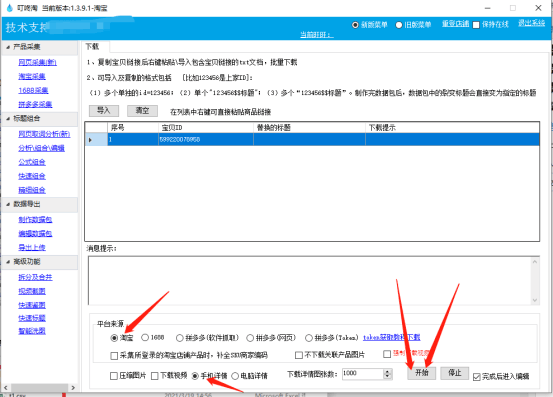The width and height of the screenshot is (553, 397).
Task: Click the 下载提示 column header
Action: tap(452, 128)
